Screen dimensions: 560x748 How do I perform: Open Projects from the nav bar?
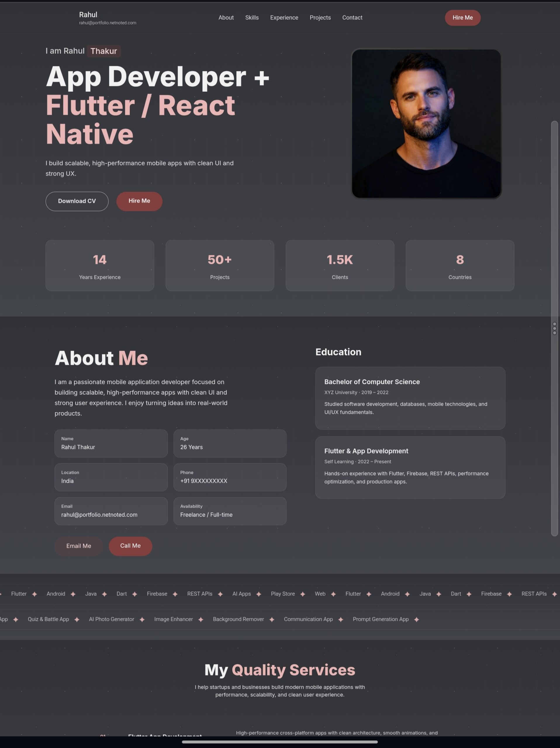click(320, 18)
